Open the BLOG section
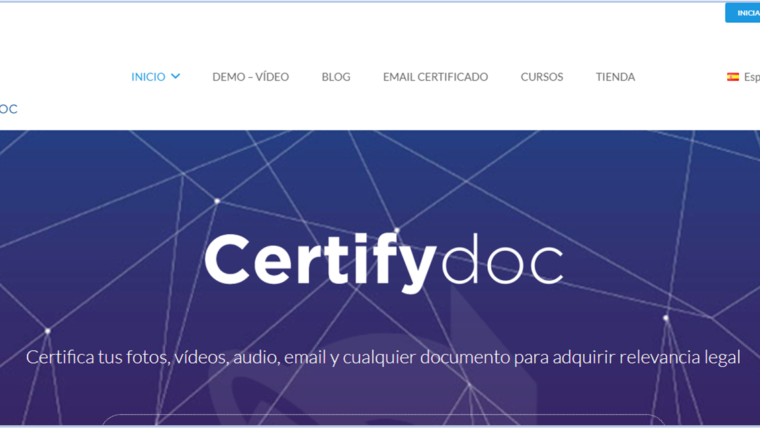This screenshot has height=428, width=760. pyautogui.click(x=336, y=77)
